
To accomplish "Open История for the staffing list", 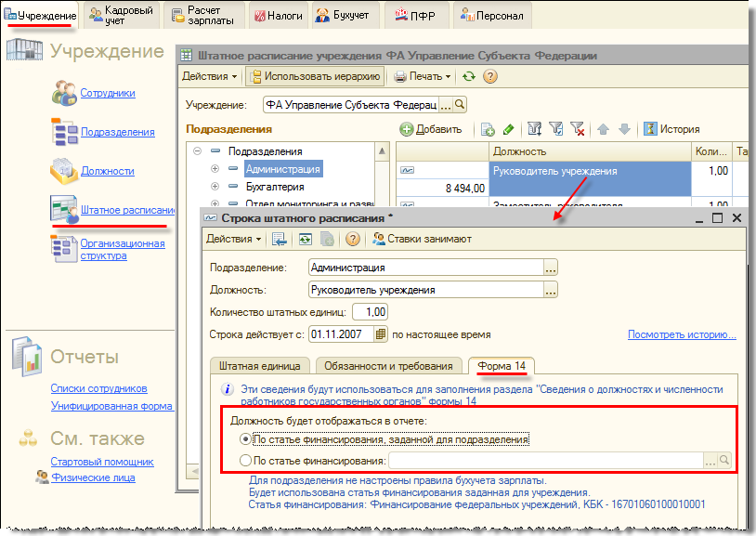I will pos(672,129).
